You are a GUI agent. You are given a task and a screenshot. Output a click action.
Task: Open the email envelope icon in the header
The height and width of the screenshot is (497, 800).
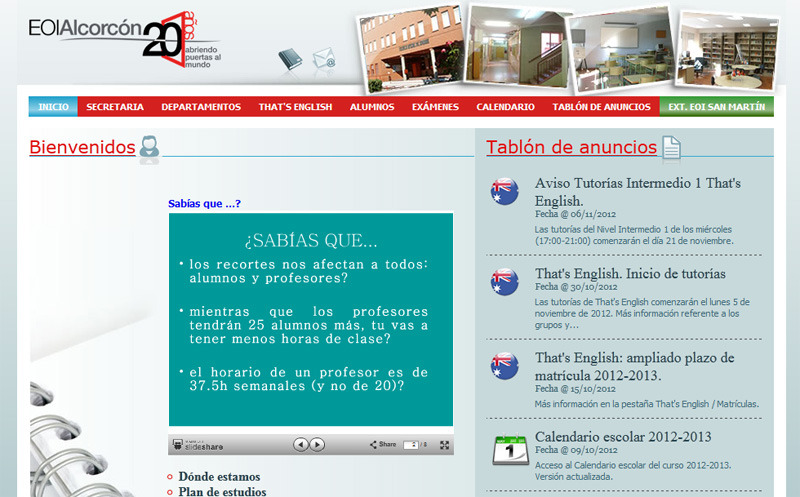pyautogui.click(x=323, y=58)
